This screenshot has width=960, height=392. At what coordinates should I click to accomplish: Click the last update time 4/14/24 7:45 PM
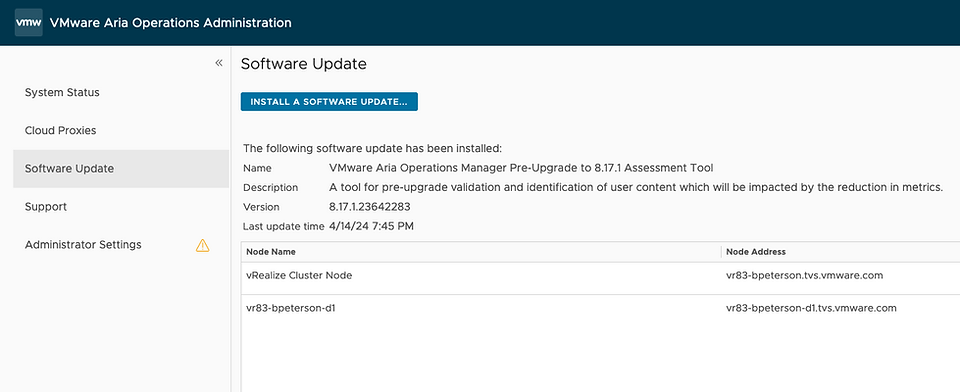[372, 227]
